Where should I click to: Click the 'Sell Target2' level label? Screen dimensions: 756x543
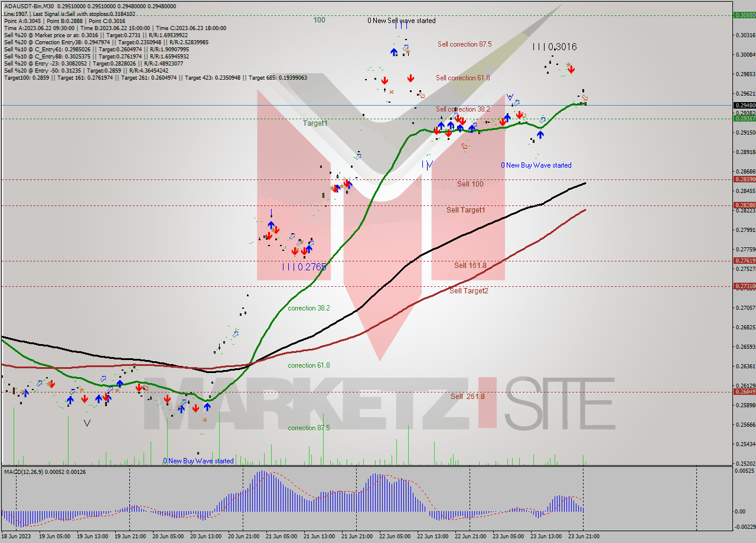[469, 290]
